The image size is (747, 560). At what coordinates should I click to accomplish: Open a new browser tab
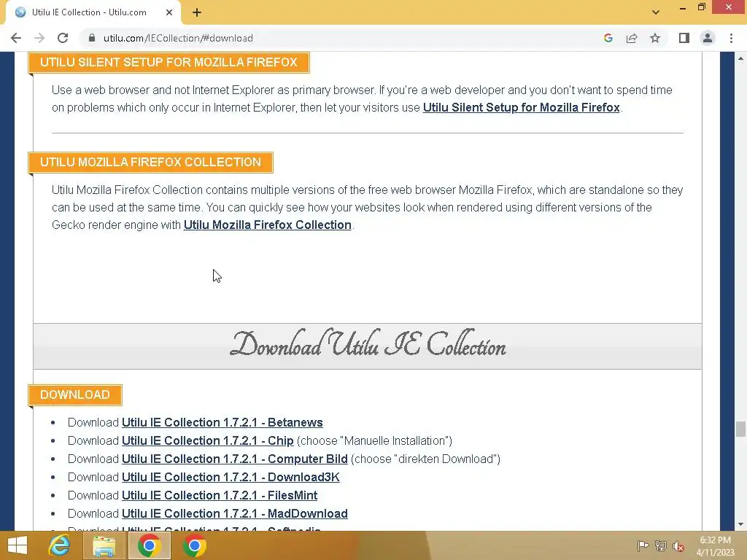(x=197, y=12)
